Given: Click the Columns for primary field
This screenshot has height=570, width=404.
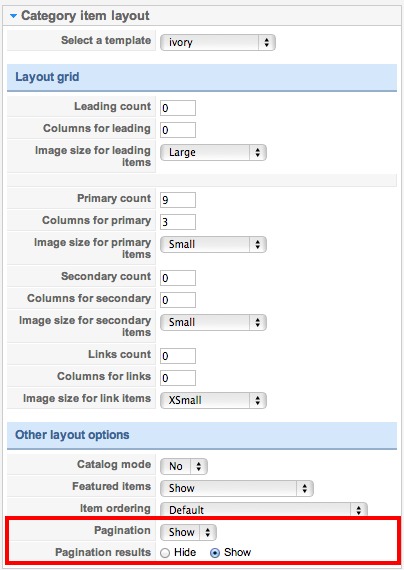Looking at the screenshot, I should pyautogui.click(x=178, y=222).
